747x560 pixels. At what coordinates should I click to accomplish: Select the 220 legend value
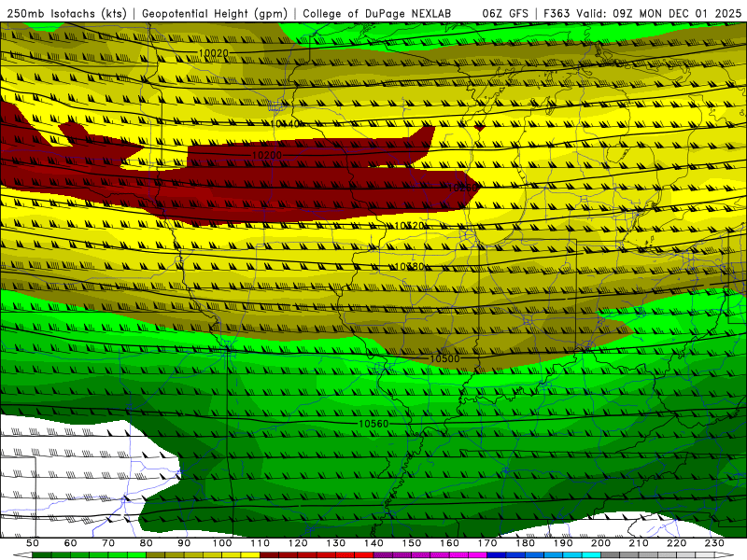point(676,543)
